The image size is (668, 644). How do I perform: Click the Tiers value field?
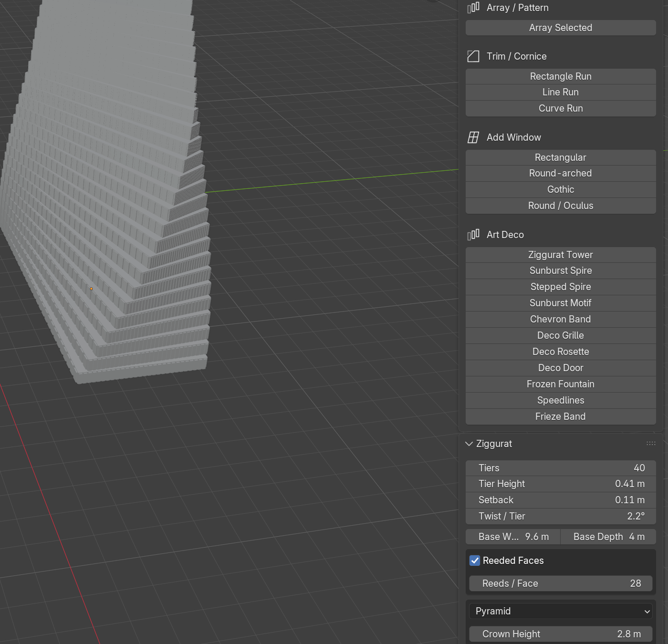[x=561, y=468]
